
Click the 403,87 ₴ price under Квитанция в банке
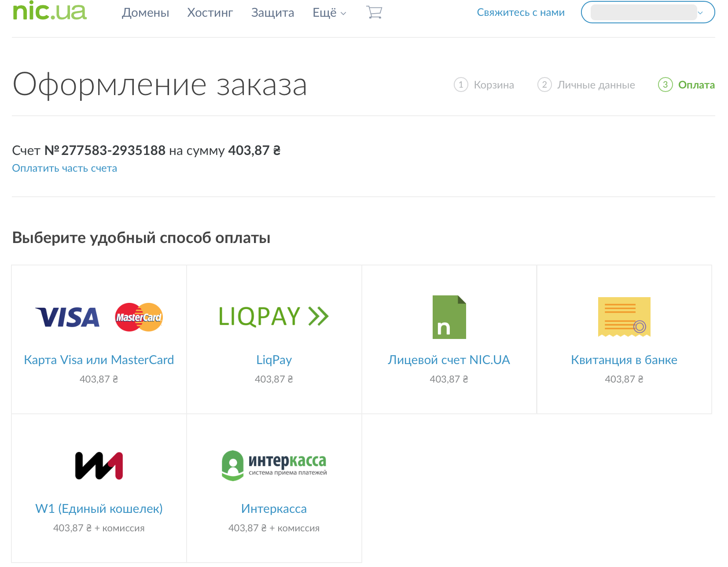tap(624, 379)
